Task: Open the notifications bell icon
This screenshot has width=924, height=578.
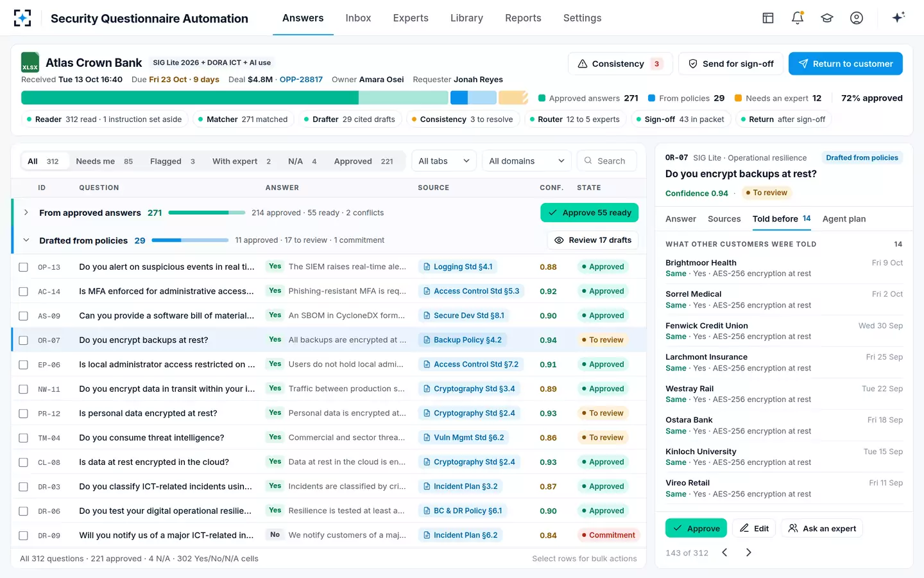Action: click(798, 18)
